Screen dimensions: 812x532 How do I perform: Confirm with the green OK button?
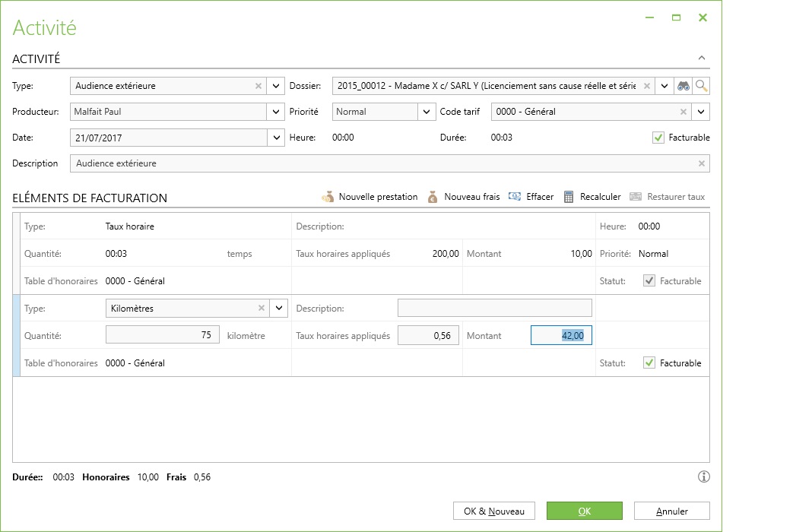(584, 511)
